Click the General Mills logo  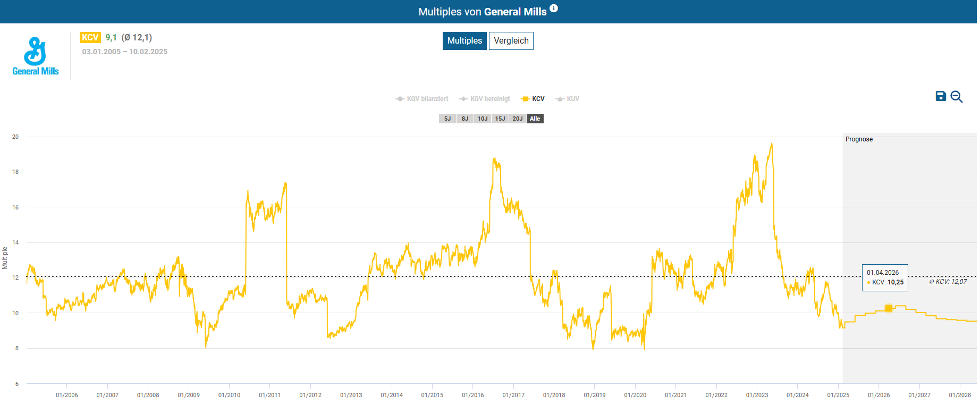tap(36, 56)
